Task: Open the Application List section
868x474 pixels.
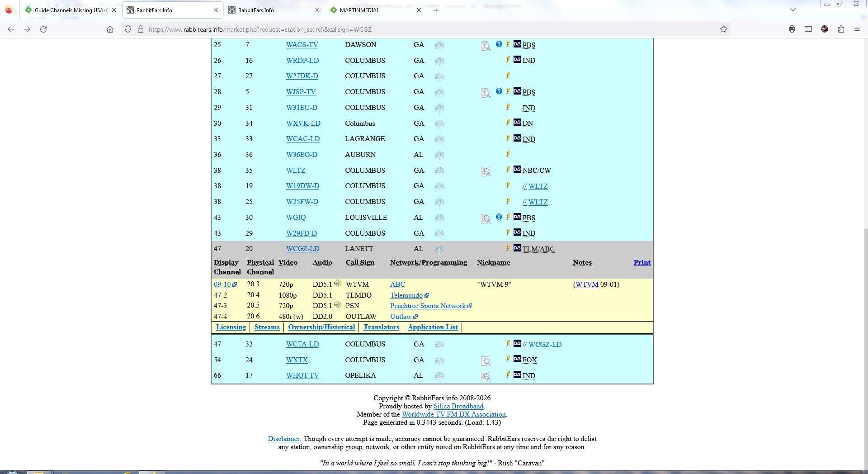Action: [x=433, y=327]
